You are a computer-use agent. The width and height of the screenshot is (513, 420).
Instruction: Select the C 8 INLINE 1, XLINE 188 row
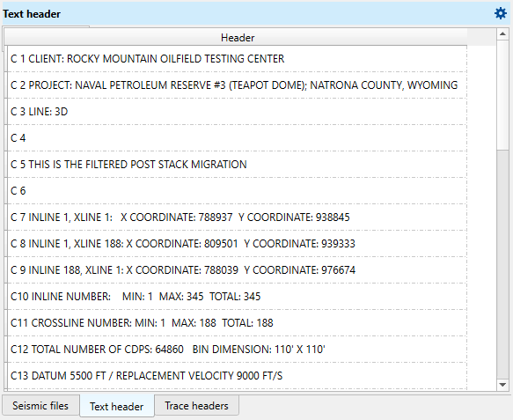pyautogui.click(x=237, y=244)
